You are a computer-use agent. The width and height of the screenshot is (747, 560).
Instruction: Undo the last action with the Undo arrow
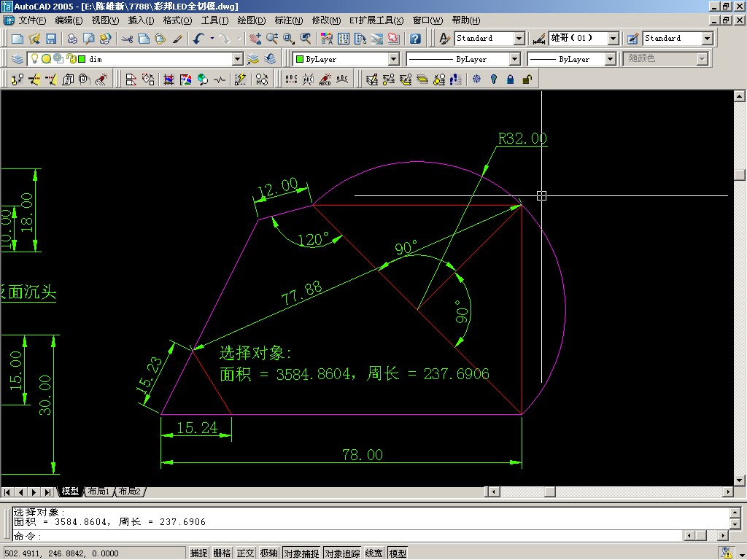[x=198, y=39]
